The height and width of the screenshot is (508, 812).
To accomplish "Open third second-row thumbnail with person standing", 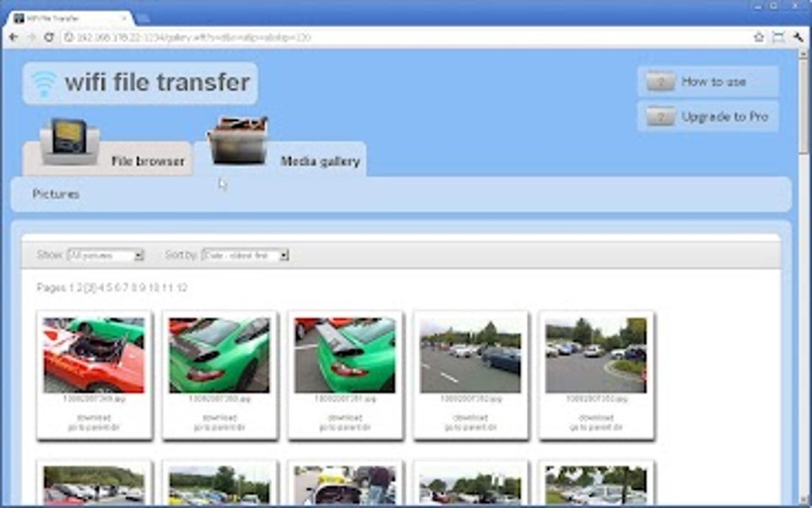I will (x=345, y=485).
